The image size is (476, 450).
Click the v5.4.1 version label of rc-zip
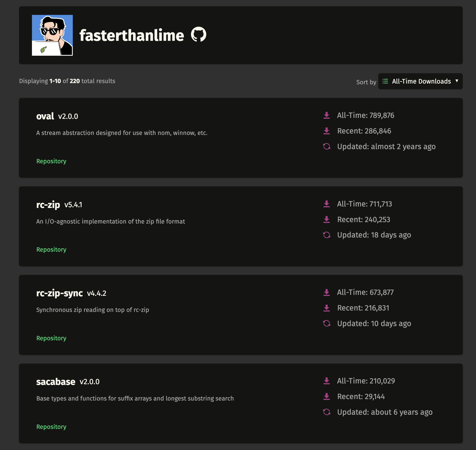[73, 205]
